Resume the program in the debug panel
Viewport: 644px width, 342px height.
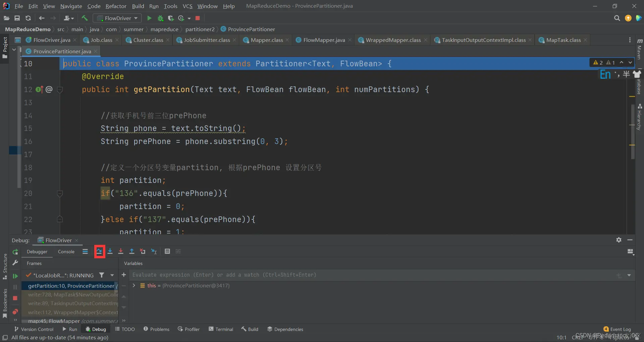point(15,276)
